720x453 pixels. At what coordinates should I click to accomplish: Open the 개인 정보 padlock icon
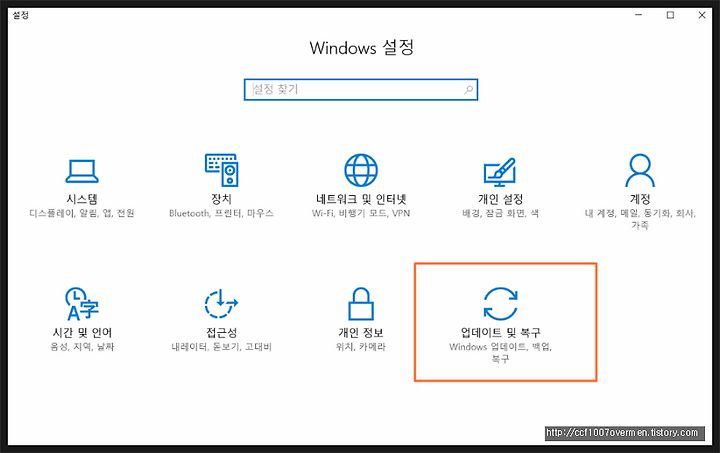click(x=361, y=303)
